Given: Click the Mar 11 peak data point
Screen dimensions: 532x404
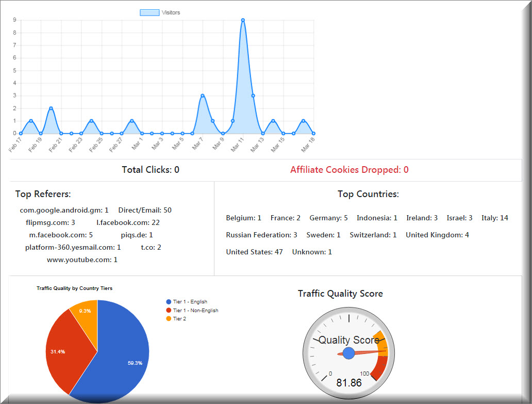Looking at the screenshot, I should point(243,20).
